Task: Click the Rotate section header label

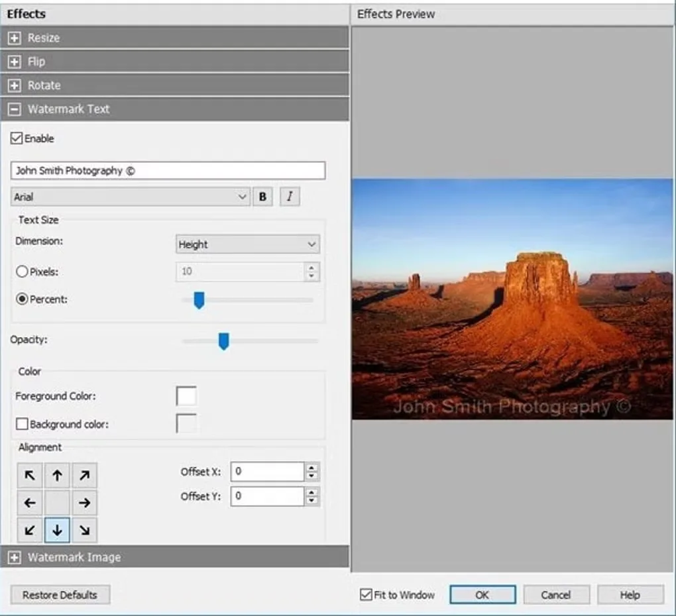Action: click(x=44, y=85)
